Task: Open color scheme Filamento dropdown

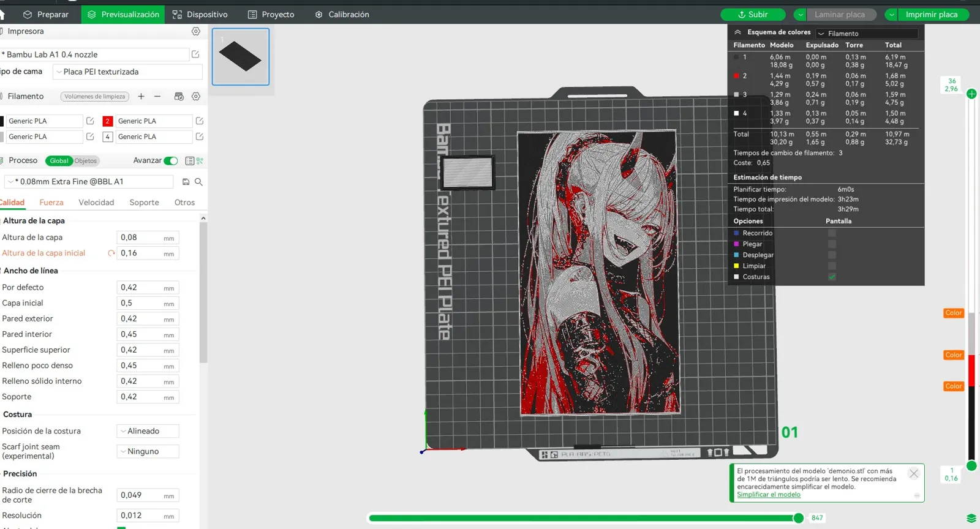Action: [867, 34]
